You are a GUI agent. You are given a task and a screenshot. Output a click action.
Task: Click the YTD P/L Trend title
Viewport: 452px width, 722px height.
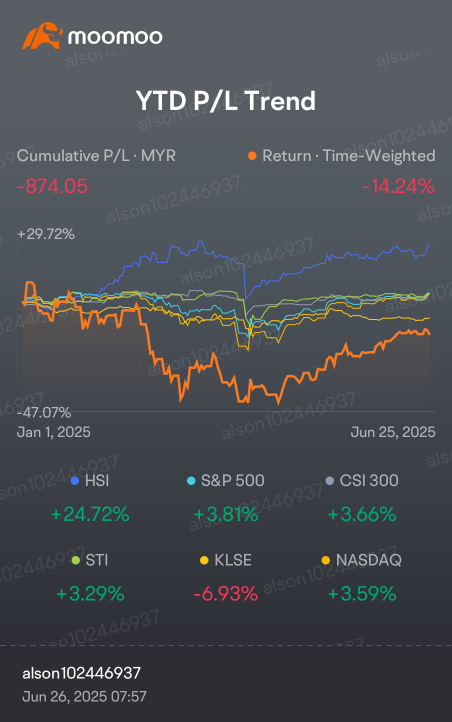pyautogui.click(x=226, y=101)
